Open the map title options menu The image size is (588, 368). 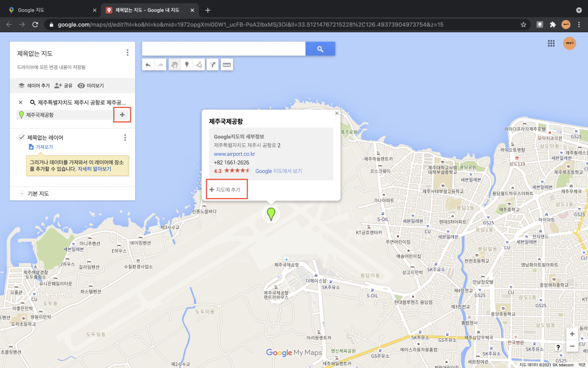127,52
